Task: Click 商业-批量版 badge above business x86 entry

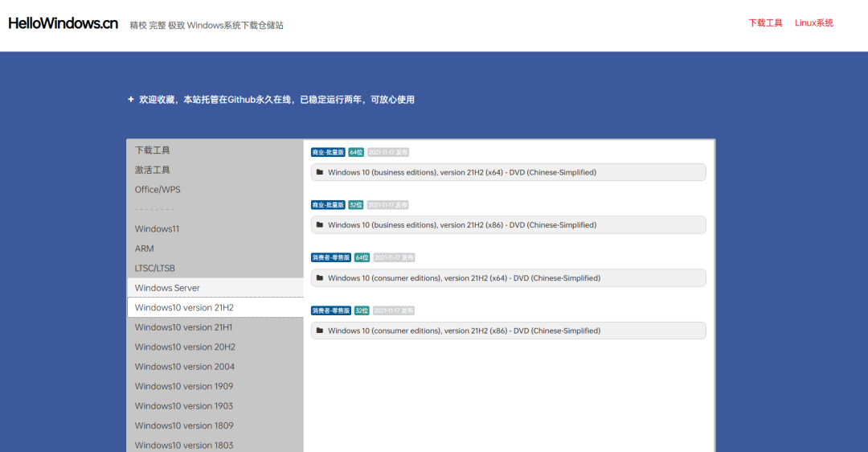Action: point(328,205)
